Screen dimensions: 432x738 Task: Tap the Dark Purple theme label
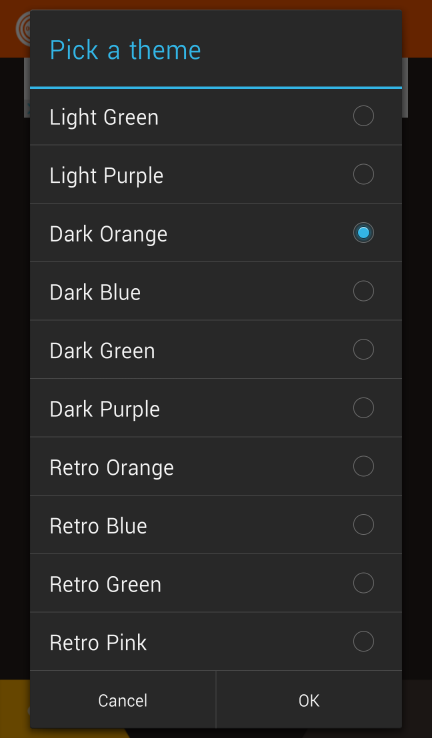pos(104,410)
